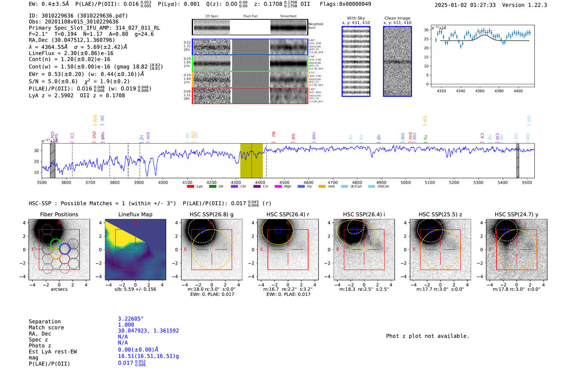The width and height of the screenshot is (576, 392).
Task: Click the matched RA, Dec coordinates value
Action: 148,331
